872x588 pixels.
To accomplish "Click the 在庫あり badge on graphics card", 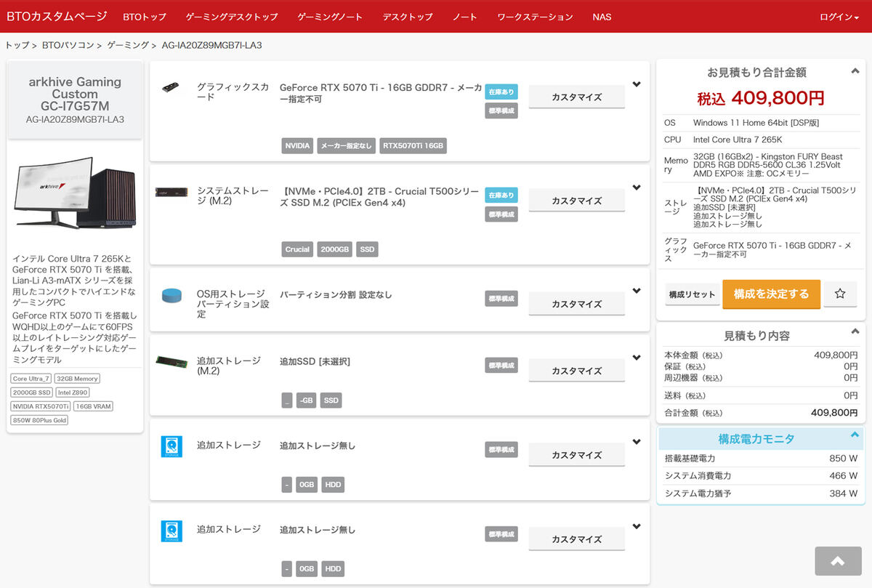I will click(501, 92).
